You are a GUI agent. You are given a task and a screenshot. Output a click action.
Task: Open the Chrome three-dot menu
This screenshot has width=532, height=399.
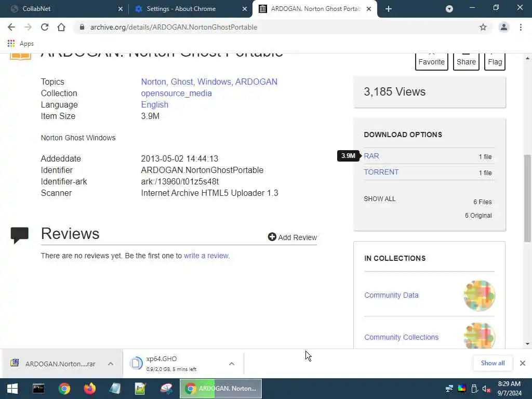[521, 27]
